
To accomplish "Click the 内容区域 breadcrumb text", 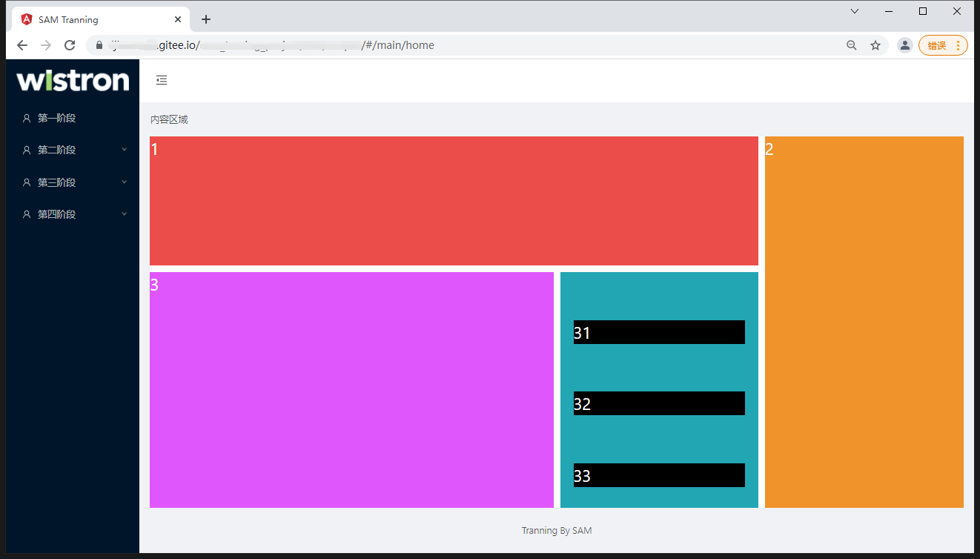I will pos(169,119).
